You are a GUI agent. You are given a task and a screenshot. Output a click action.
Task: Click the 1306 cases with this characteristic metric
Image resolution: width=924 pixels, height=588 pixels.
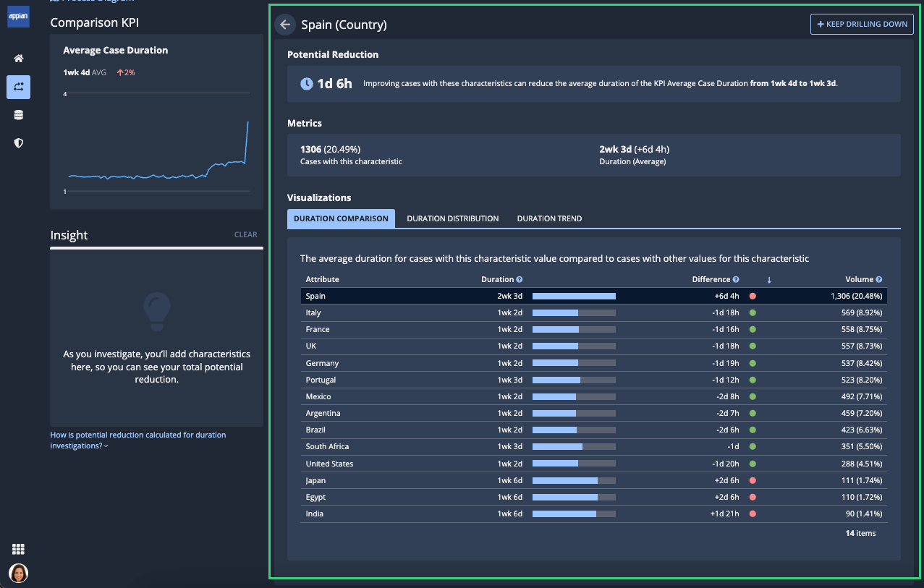(x=352, y=155)
